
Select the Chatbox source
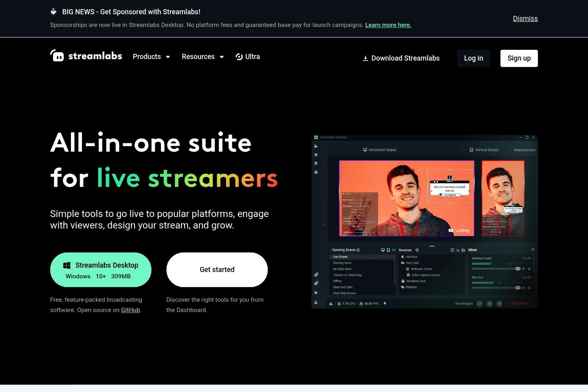tap(409, 287)
